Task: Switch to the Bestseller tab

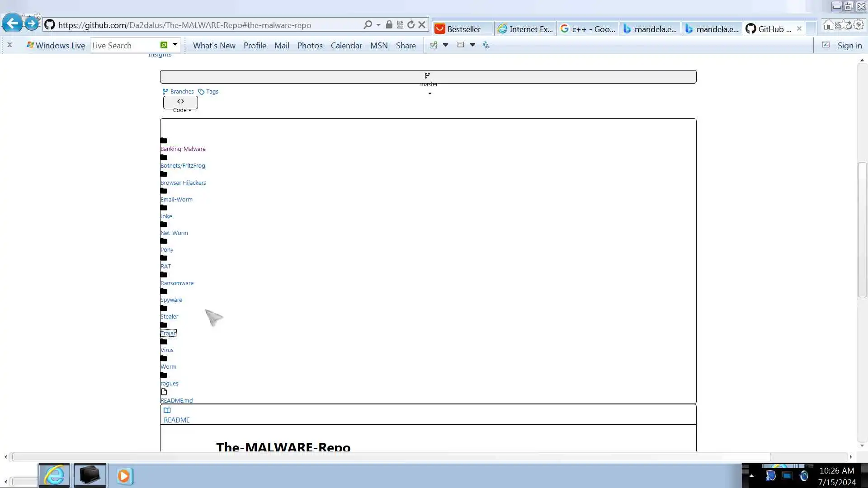Action: 463,29
